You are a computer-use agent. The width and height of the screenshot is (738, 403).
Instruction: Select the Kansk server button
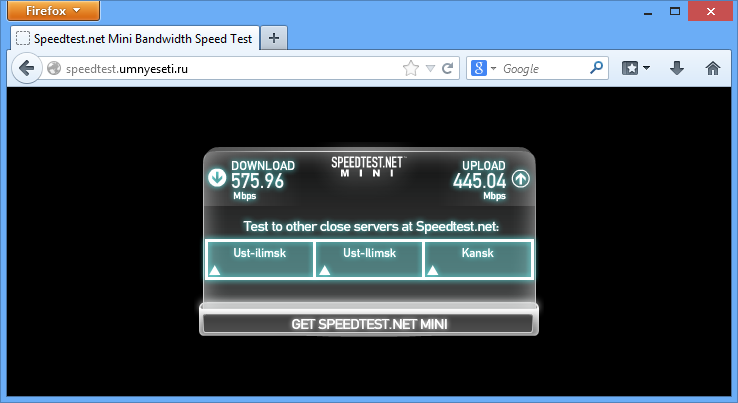[x=478, y=259]
